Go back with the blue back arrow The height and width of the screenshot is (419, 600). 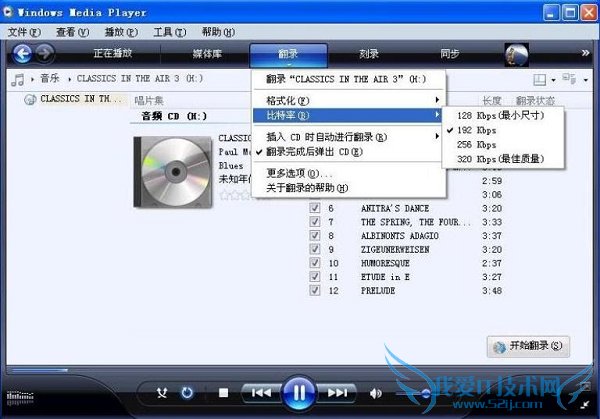(22, 54)
